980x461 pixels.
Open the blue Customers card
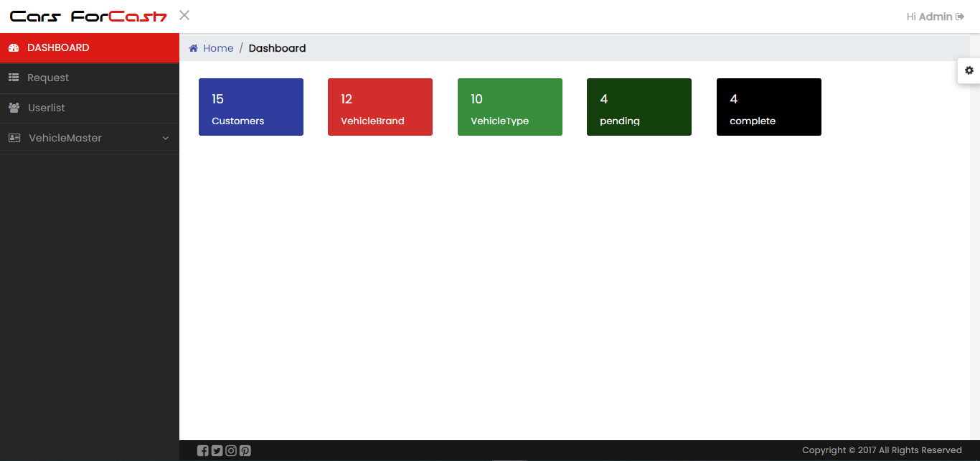(x=251, y=107)
